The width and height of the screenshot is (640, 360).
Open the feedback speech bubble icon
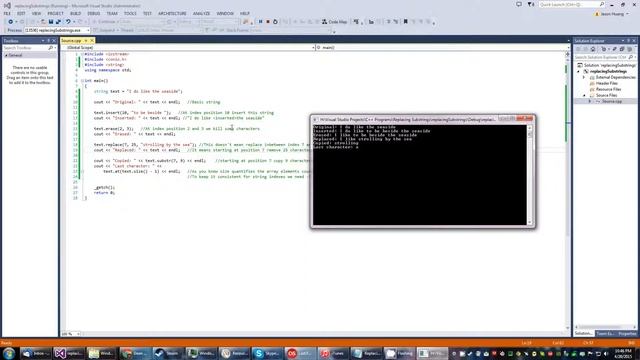pyautogui.click(x=518, y=4)
